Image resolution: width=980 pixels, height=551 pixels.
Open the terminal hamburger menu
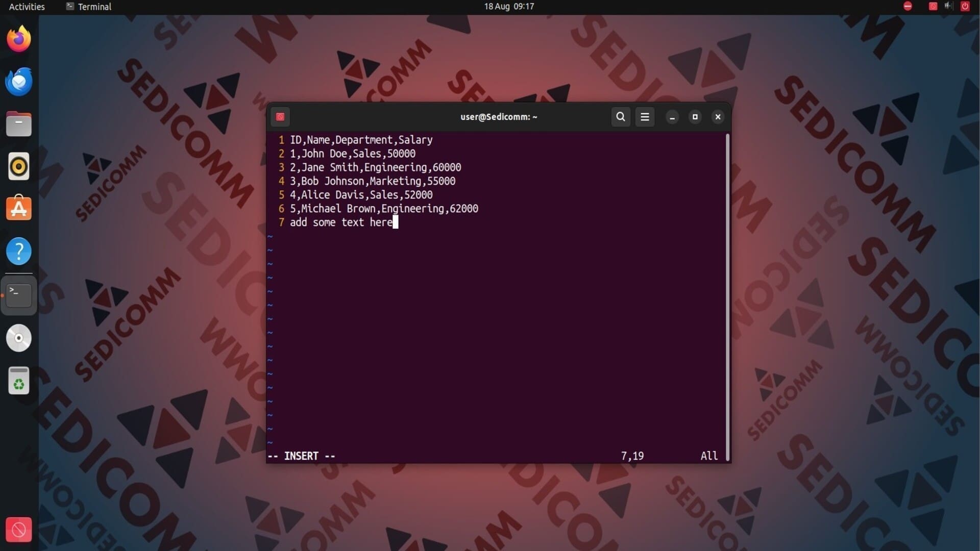click(x=645, y=117)
